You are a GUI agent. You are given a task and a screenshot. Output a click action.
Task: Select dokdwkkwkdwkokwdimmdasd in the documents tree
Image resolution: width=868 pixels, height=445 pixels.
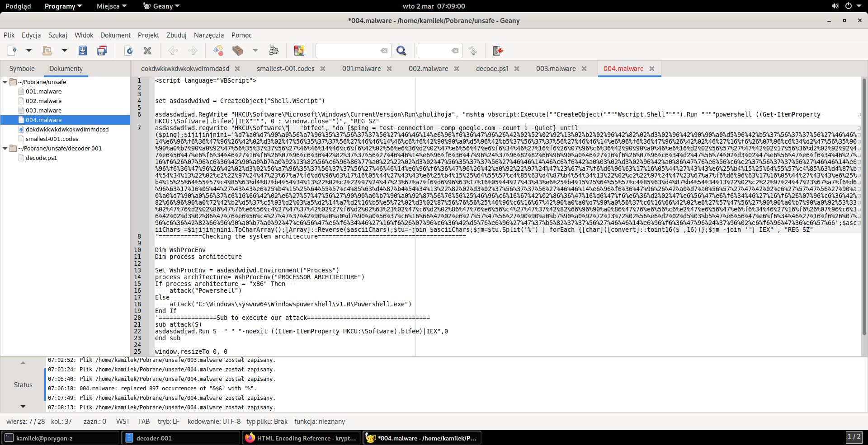coord(67,130)
